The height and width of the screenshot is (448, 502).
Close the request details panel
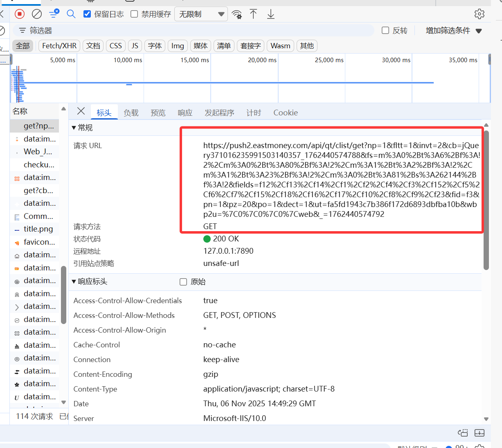pyautogui.click(x=81, y=111)
